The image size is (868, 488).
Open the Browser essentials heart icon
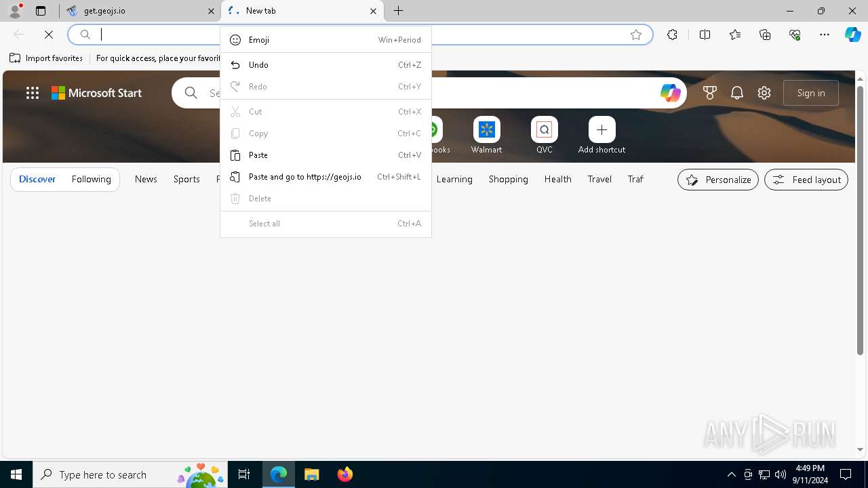(x=795, y=35)
